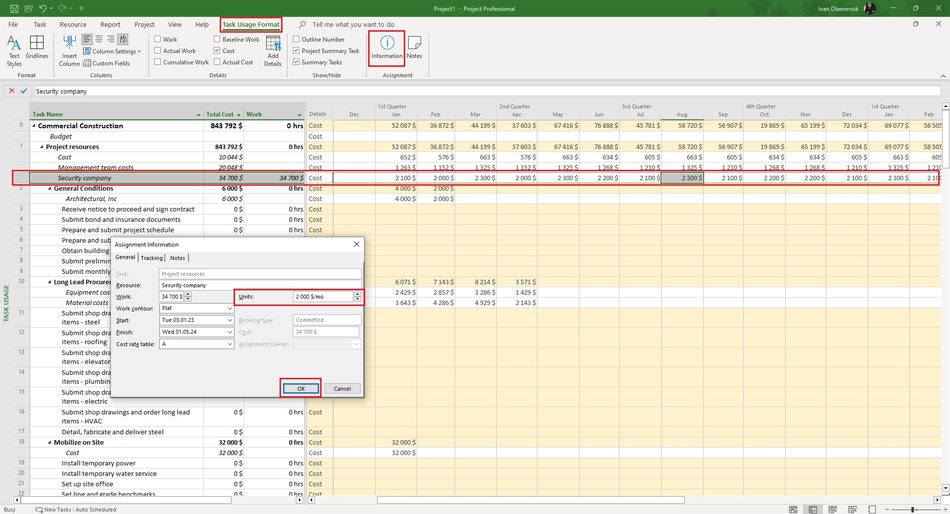
Task: Enable the Cumulative Work checkbox
Action: click(158, 62)
